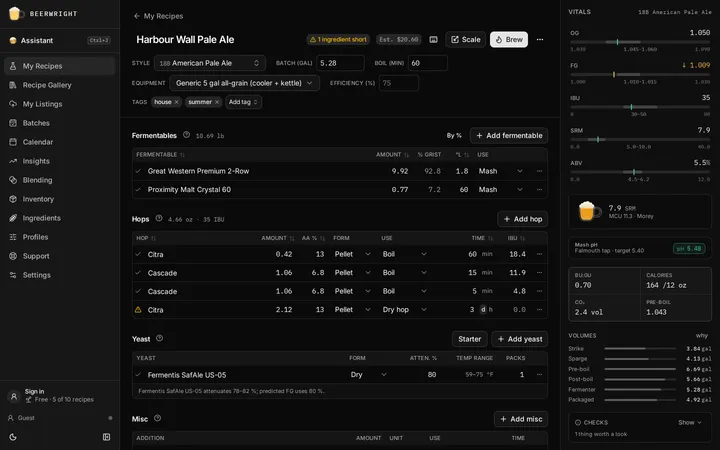Open the recipe more options menu
Viewport: 720px width, 450px height.
click(x=540, y=39)
